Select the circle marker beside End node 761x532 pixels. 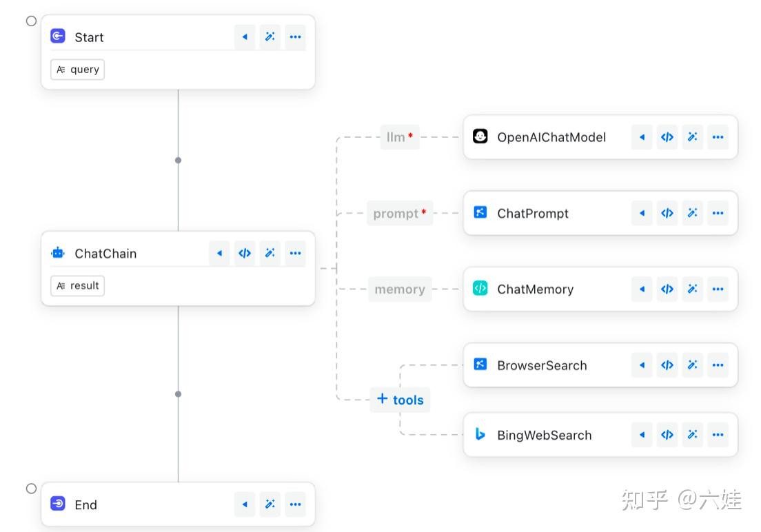tap(31, 489)
